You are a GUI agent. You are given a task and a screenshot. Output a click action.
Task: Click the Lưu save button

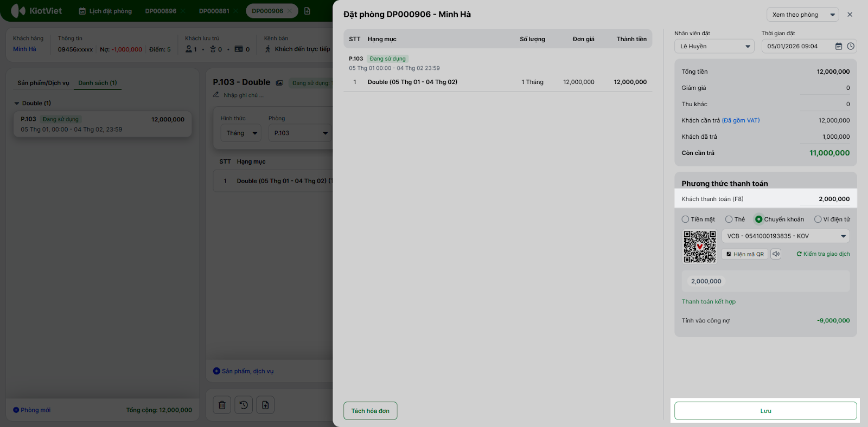click(x=765, y=411)
